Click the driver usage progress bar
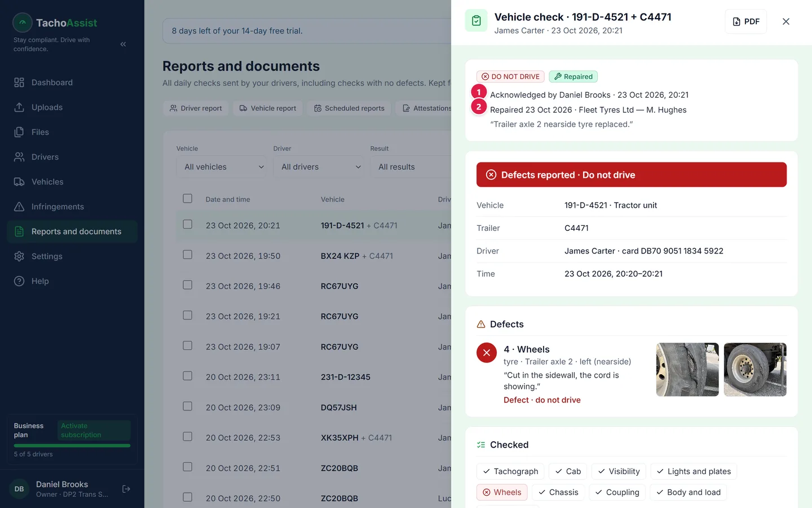Screen dimensions: 812x508 point(72,446)
